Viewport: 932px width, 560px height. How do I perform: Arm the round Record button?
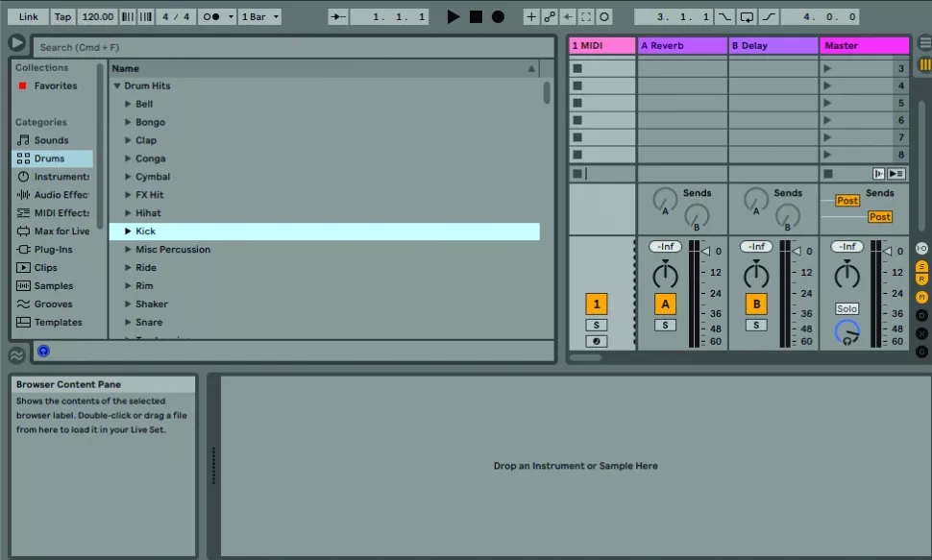498,16
